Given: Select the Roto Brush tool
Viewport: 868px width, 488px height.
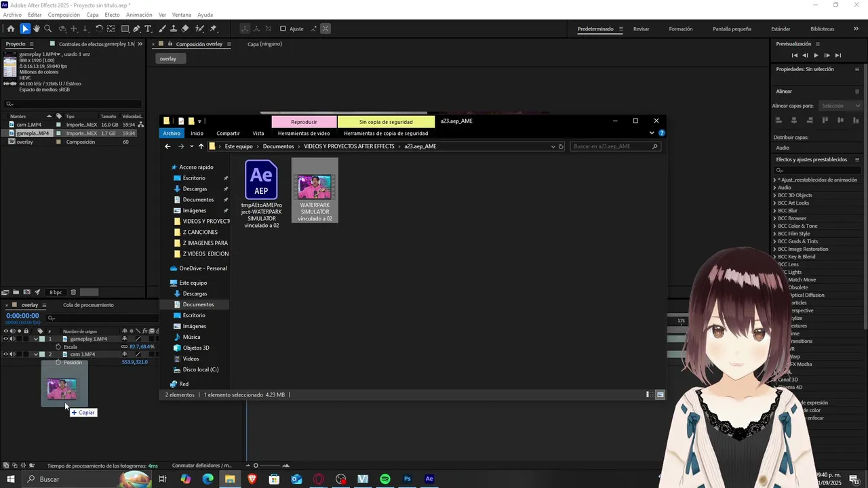Looking at the screenshot, I should pyautogui.click(x=199, y=28).
